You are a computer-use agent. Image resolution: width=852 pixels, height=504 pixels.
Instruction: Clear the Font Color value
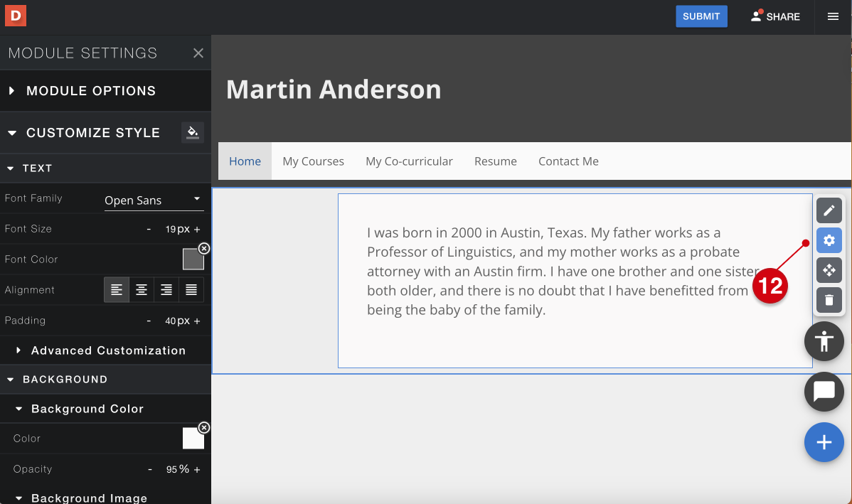(204, 249)
